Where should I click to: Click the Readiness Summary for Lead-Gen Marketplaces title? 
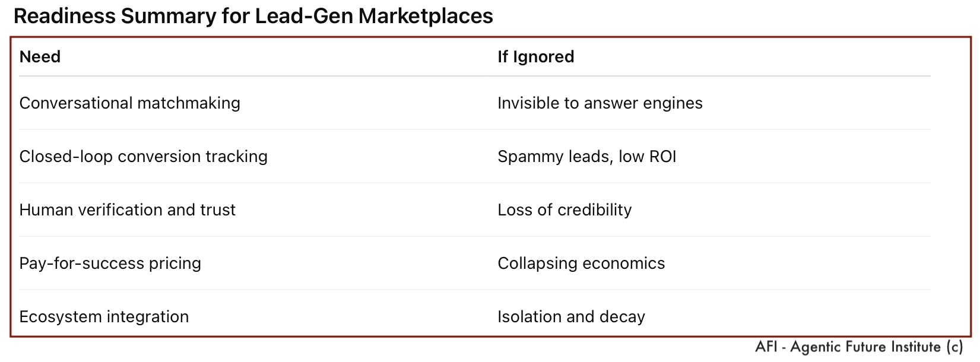coord(253,16)
